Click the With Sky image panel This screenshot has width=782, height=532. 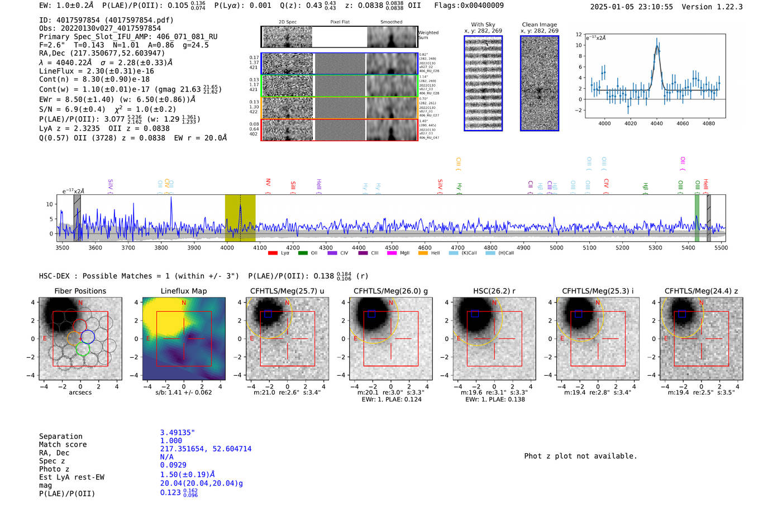[x=483, y=83]
